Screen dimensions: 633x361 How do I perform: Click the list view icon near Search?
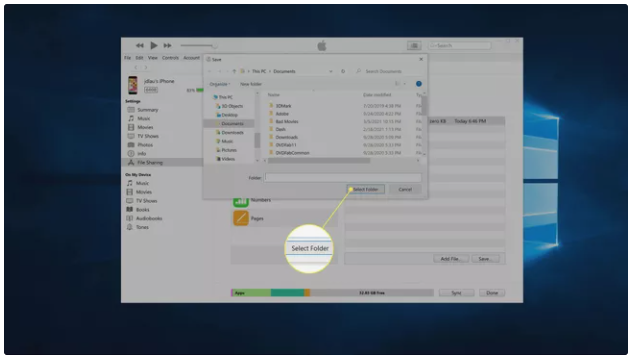tap(414, 46)
